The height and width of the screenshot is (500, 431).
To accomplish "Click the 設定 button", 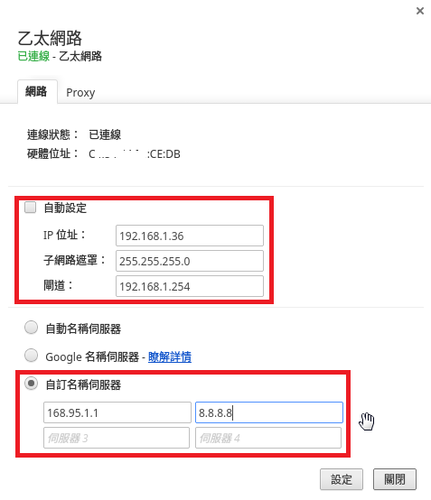I will click(341, 479).
